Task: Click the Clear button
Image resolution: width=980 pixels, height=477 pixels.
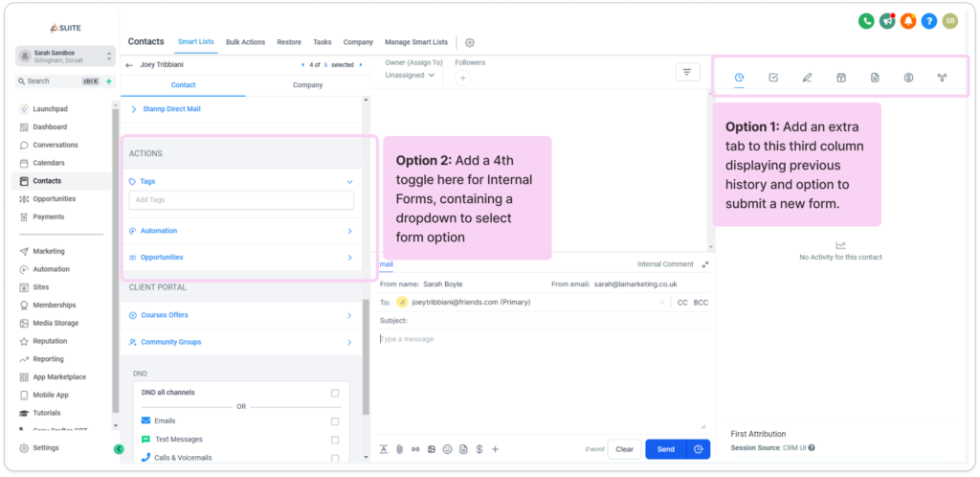Action: pos(624,449)
